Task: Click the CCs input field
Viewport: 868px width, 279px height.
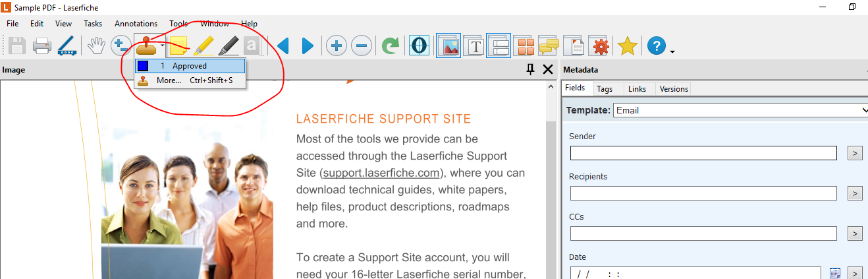Action: coord(703,233)
